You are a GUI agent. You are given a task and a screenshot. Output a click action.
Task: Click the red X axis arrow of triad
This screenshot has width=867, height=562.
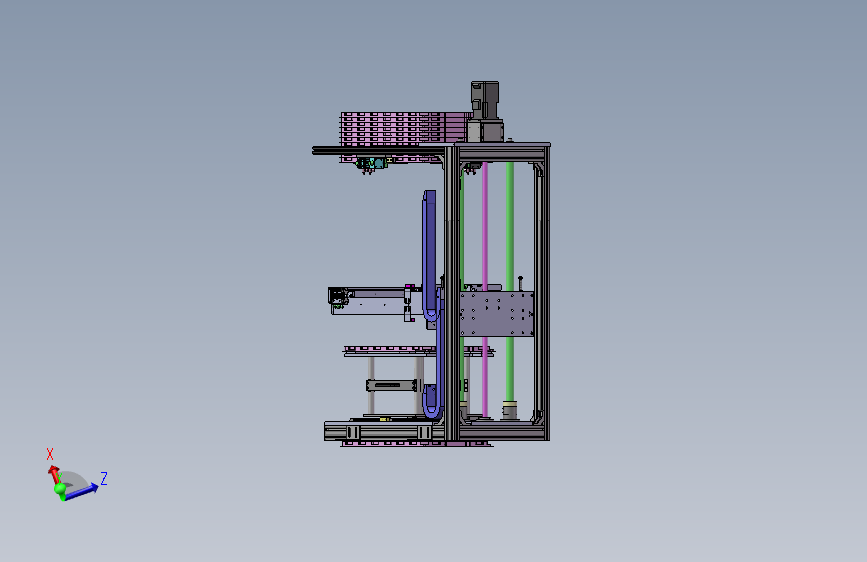54,474
